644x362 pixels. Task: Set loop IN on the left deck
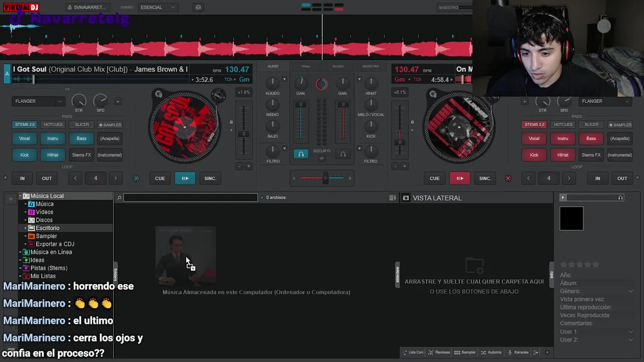[22, 178]
